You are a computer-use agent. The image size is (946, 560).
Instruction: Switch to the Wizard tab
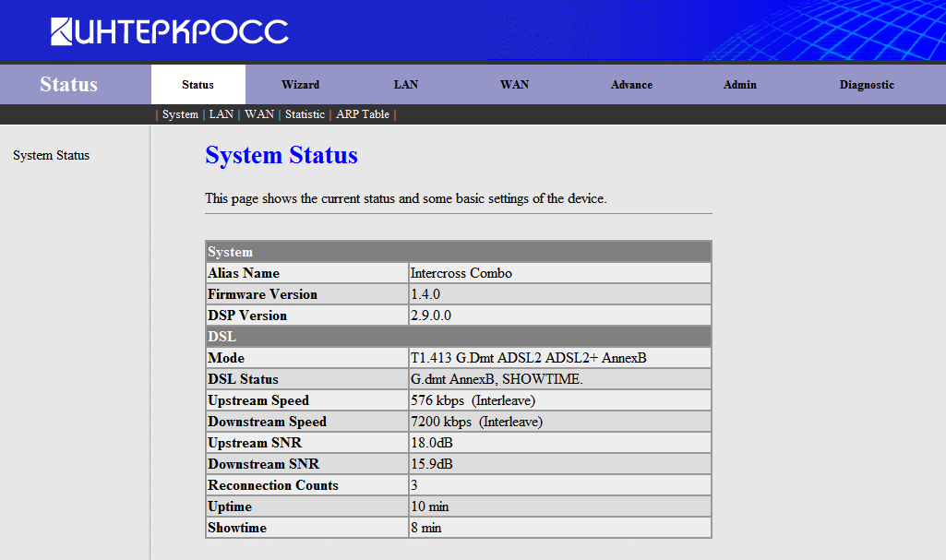[x=300, y=85]
